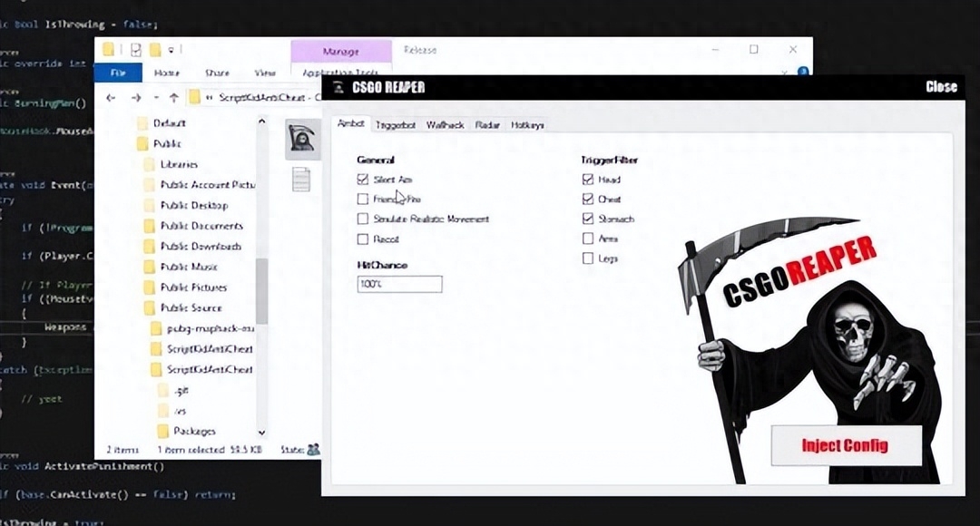Open Explorer help via the blue question icon

[803, 72]
